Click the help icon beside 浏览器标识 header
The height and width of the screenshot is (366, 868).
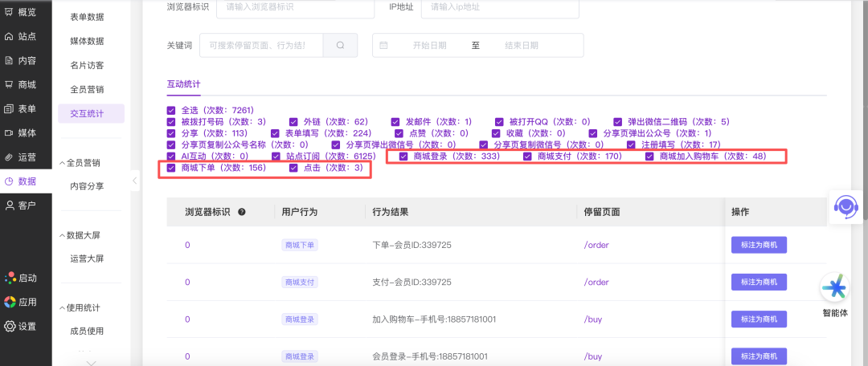(x=242, y=213)
